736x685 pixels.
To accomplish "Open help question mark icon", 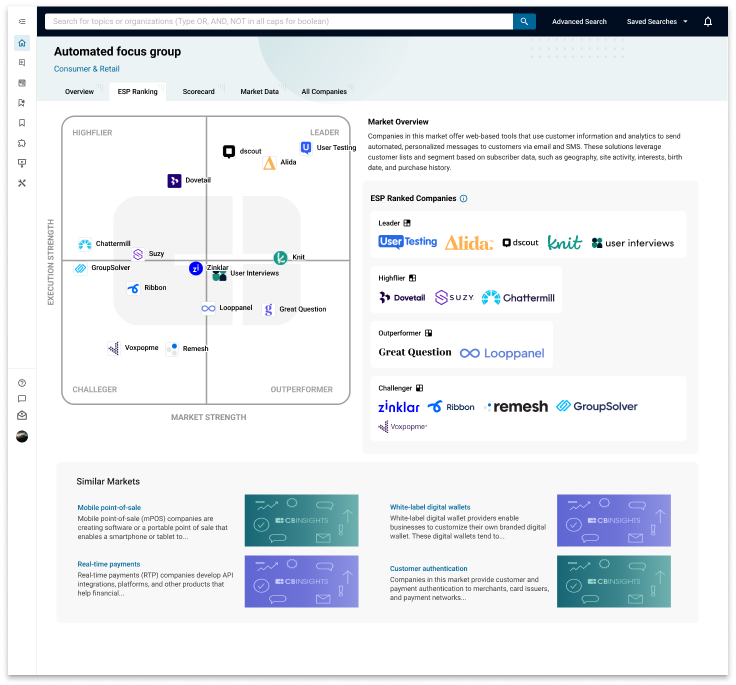I will (22, 383).
